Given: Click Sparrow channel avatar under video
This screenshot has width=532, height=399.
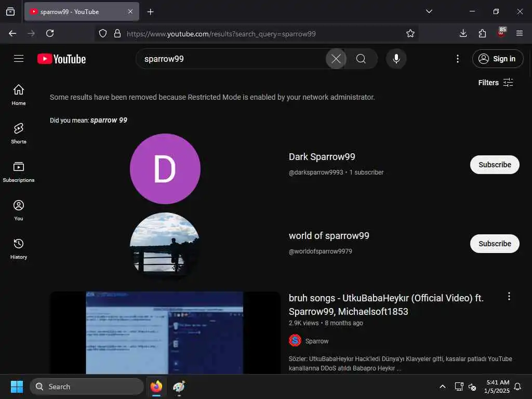Looking at the screenshot, I should (295, 340).
